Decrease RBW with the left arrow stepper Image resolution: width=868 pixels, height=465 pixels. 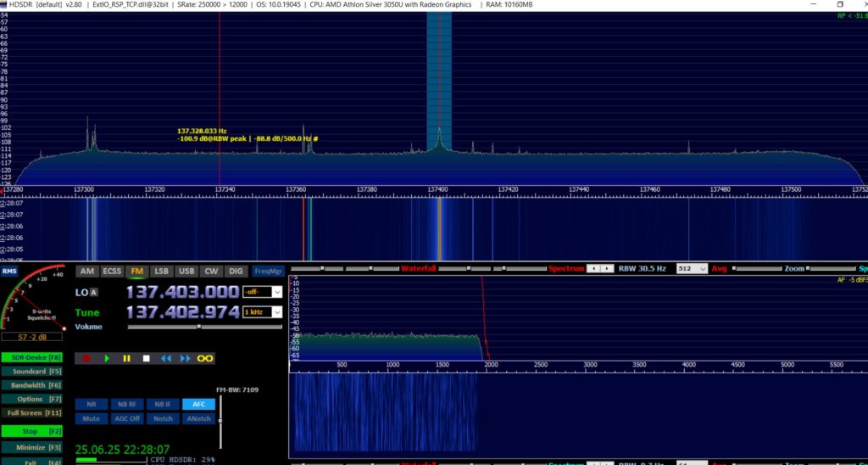(x=593, y=268)
